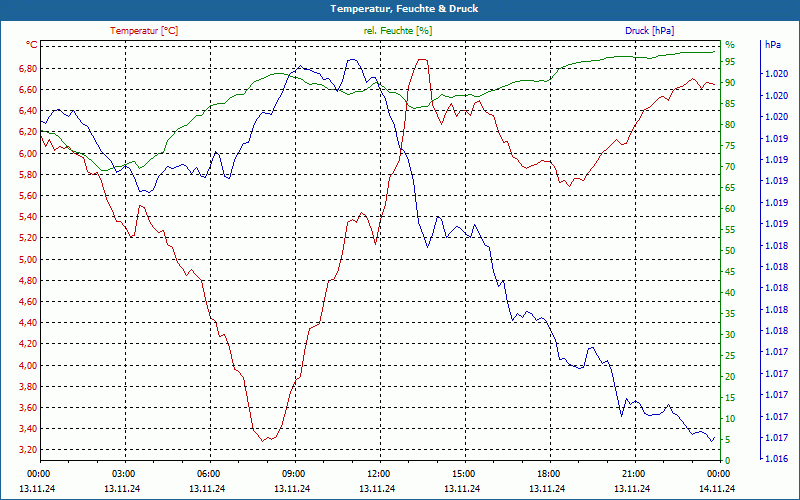Click the "5,60" temperature tick label
800x500 pixels.
(29, 196)
